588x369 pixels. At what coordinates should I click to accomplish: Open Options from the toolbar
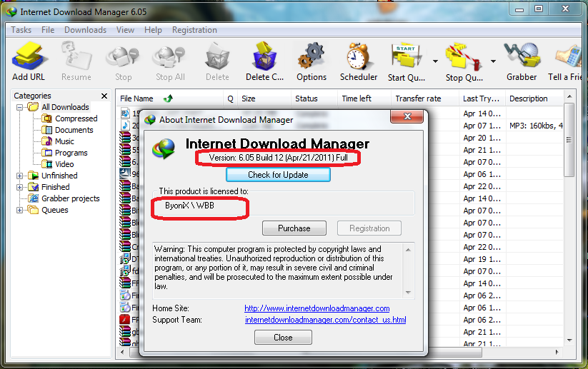click(x=312, y=61)
